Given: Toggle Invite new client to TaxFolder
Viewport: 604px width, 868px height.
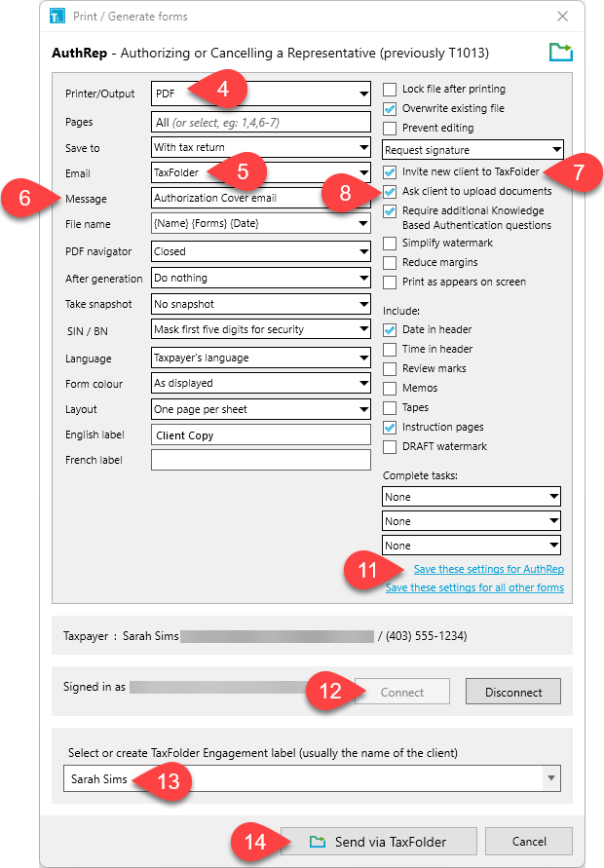Looking at the screenshot, I should 390,172.
